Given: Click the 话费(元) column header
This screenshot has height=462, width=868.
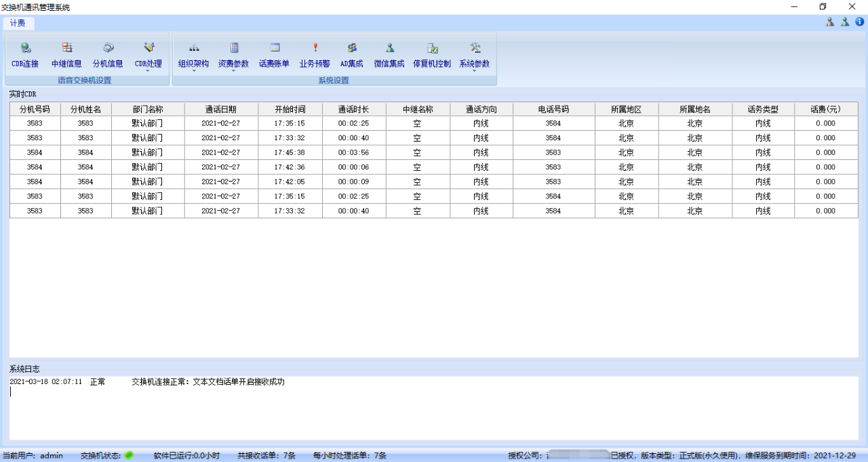Looking at the screenshot, I should [x=826, y=109].
